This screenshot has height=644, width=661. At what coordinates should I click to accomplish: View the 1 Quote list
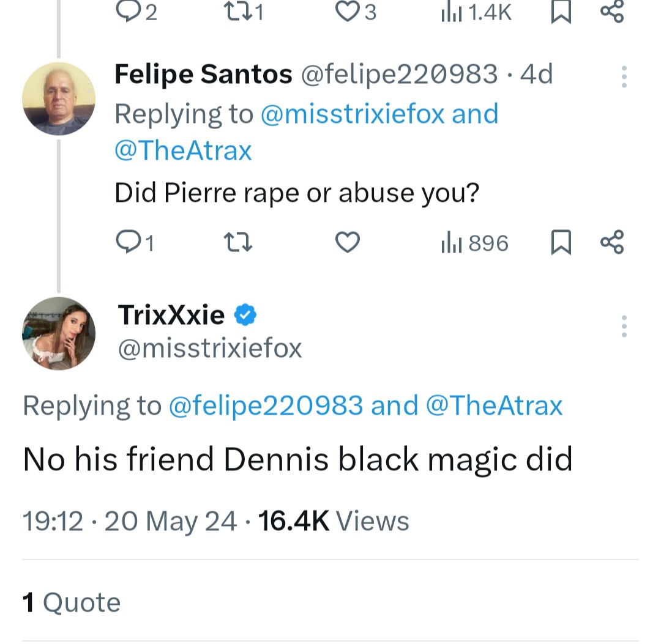point(72,602)
